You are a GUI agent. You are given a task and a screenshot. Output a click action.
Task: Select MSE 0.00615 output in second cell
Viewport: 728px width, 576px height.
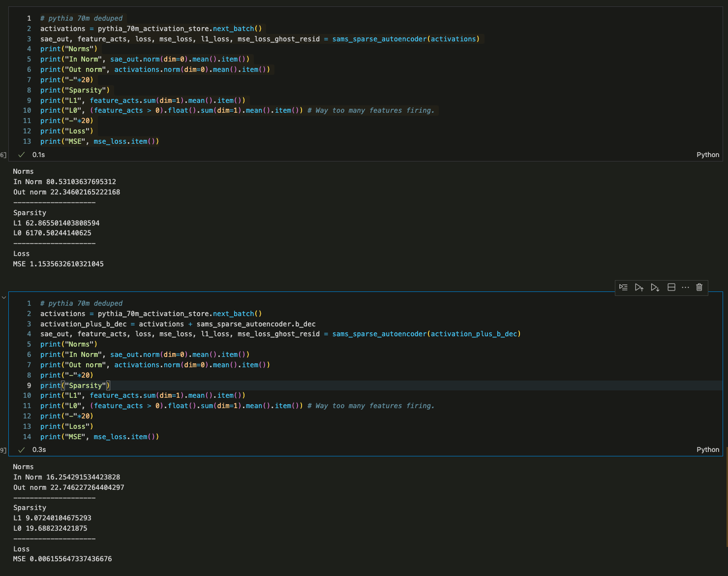(62, 559)
